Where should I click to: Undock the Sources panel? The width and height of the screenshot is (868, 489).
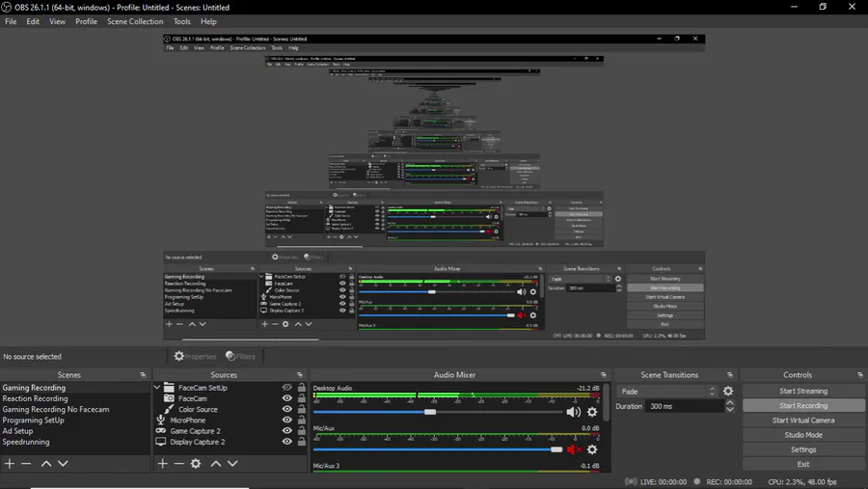(300, 375)
